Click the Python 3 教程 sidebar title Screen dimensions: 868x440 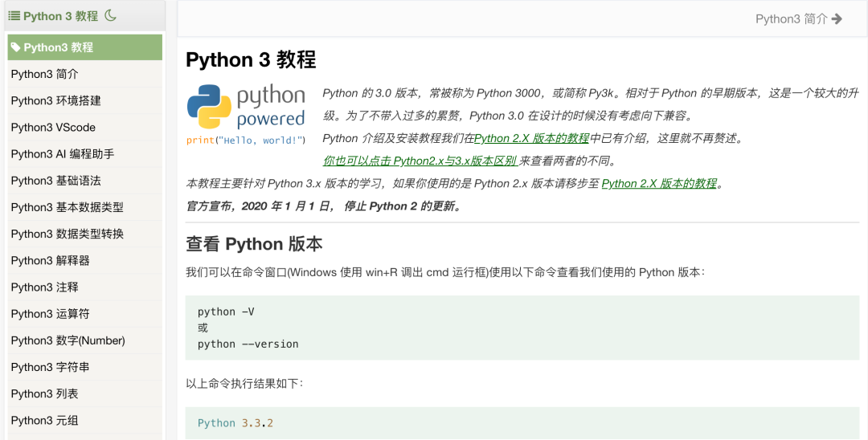tap(60, 16)
